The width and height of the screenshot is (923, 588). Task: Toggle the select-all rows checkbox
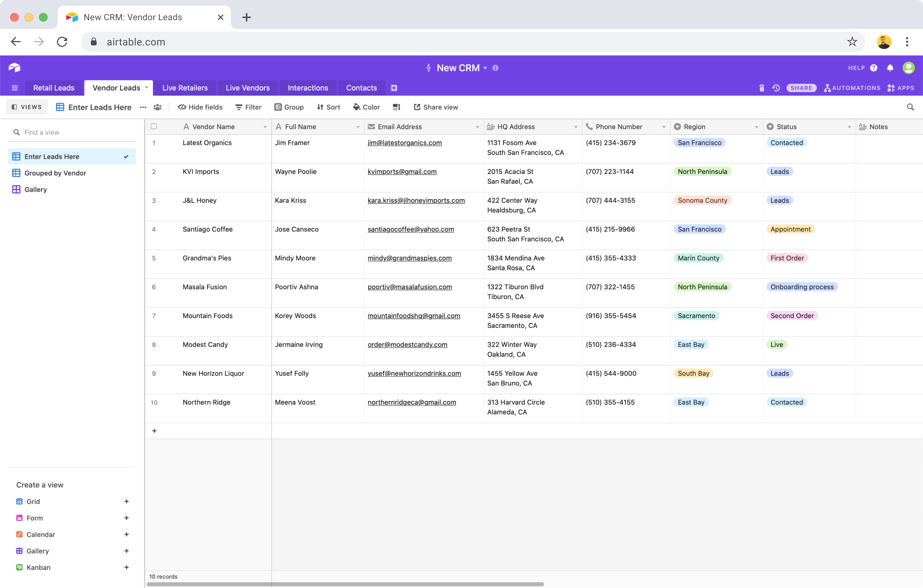(x=154, y=126)
